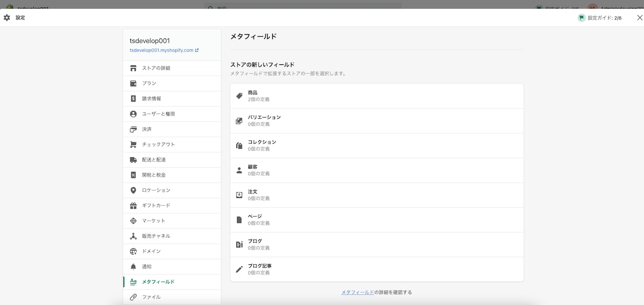Go to 請求情報 settings
This screenshot has width=644, height=305.
click(172, 99)
